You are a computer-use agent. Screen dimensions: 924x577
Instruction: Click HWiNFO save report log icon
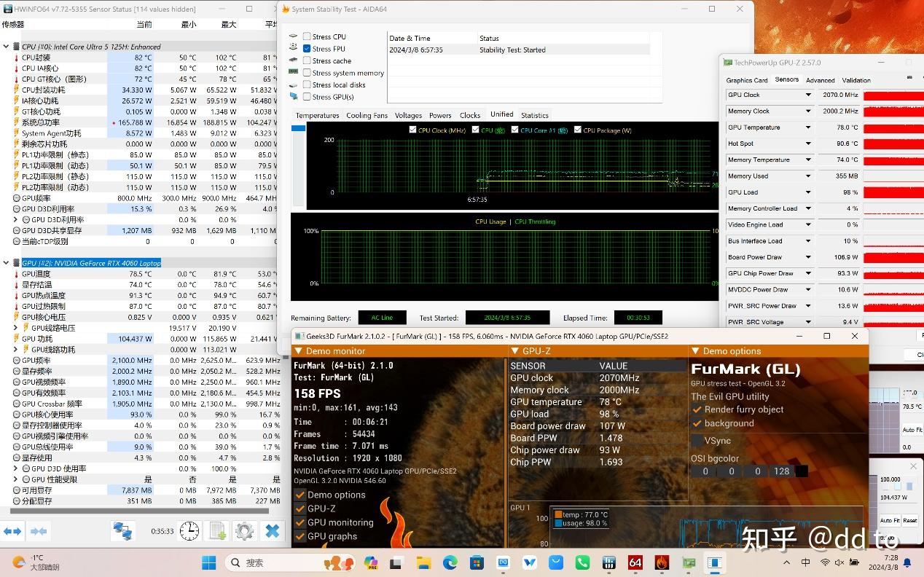point(217,531)
